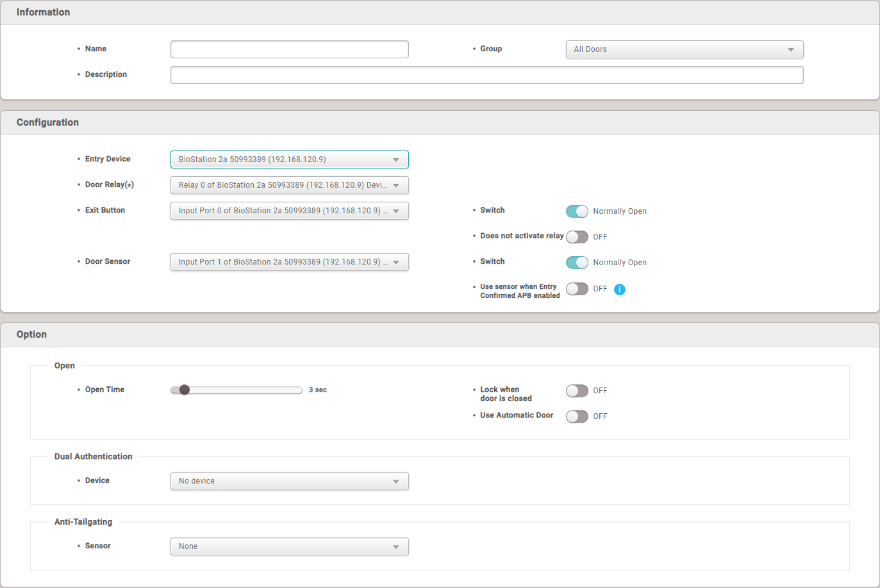
Task: Click the '3 sec' open time value
Action: pos(318,389)
